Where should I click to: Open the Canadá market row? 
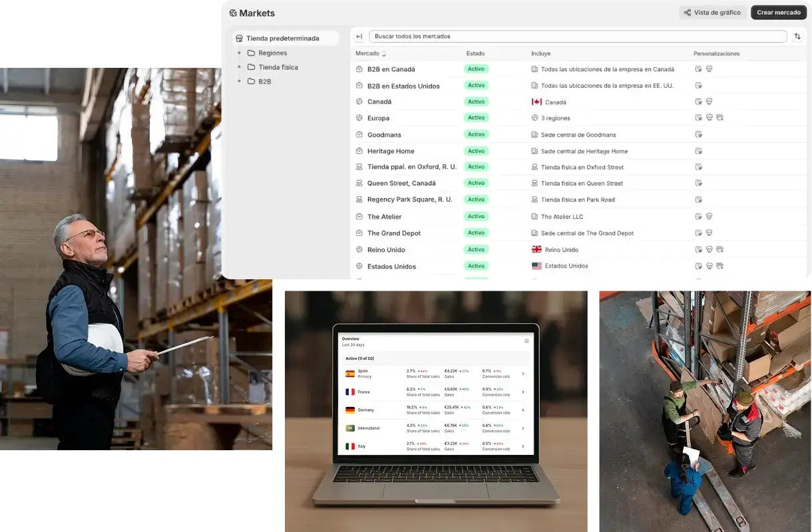click(x=379, y=102)
